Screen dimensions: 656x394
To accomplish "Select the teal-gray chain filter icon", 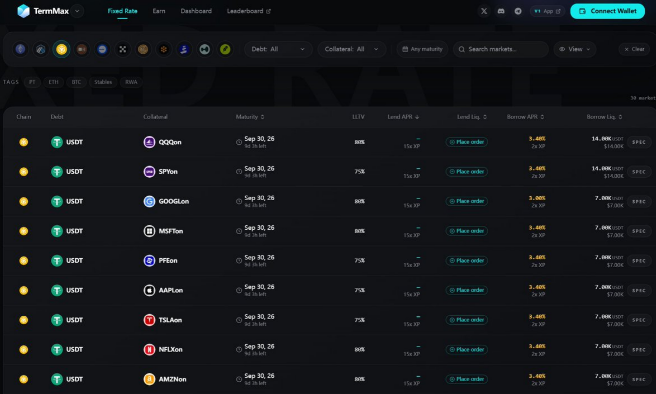I will pos(204,49).
